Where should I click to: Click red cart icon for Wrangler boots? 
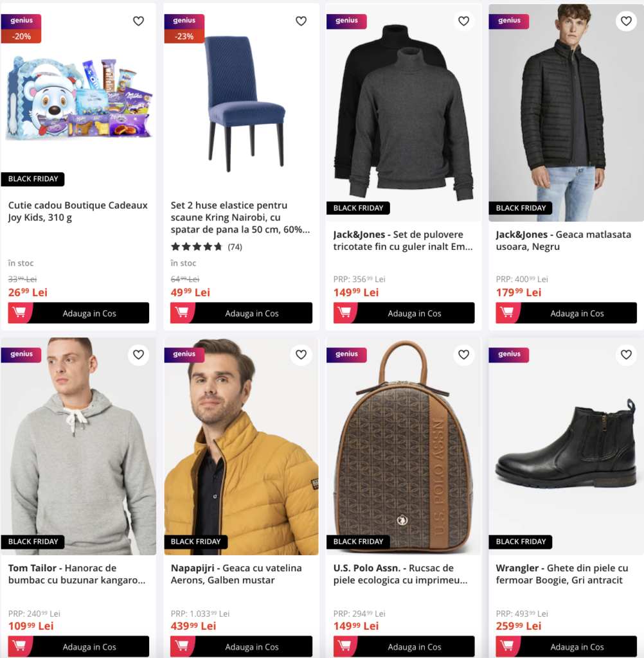[x=507, y=646]
